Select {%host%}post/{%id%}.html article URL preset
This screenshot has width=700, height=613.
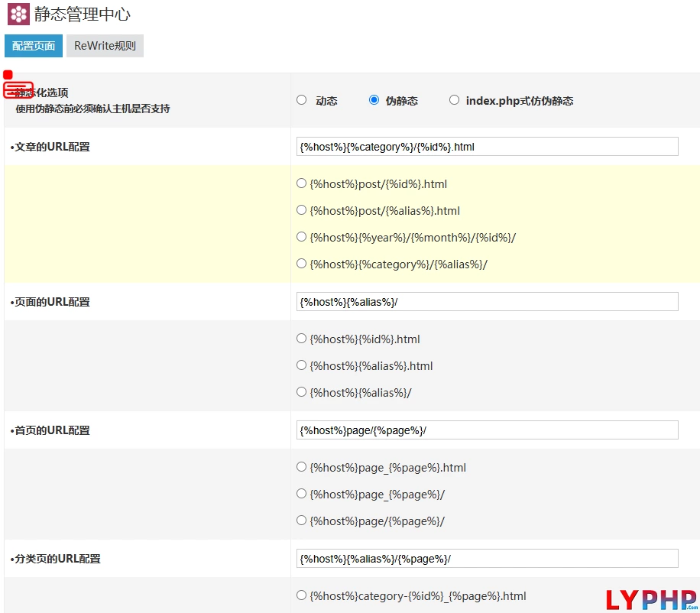pos(301,183)
